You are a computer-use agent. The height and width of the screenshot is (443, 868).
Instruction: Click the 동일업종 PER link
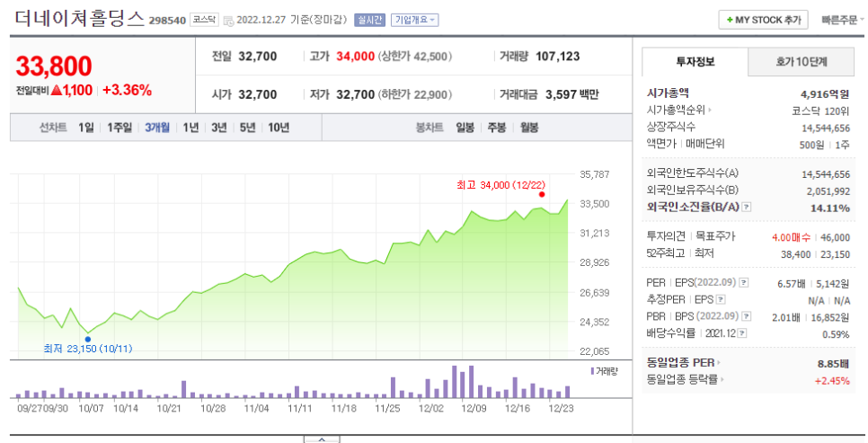pos(680,363)
